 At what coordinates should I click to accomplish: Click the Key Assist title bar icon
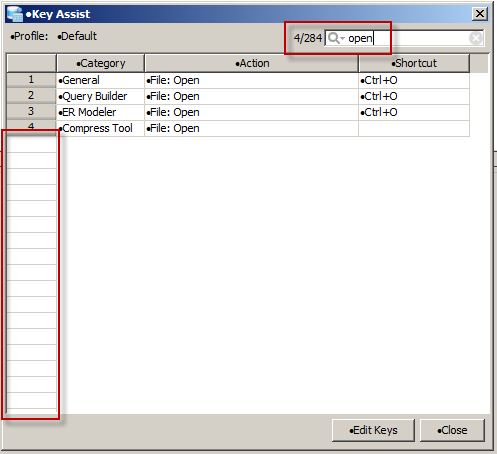pos(15,14)
